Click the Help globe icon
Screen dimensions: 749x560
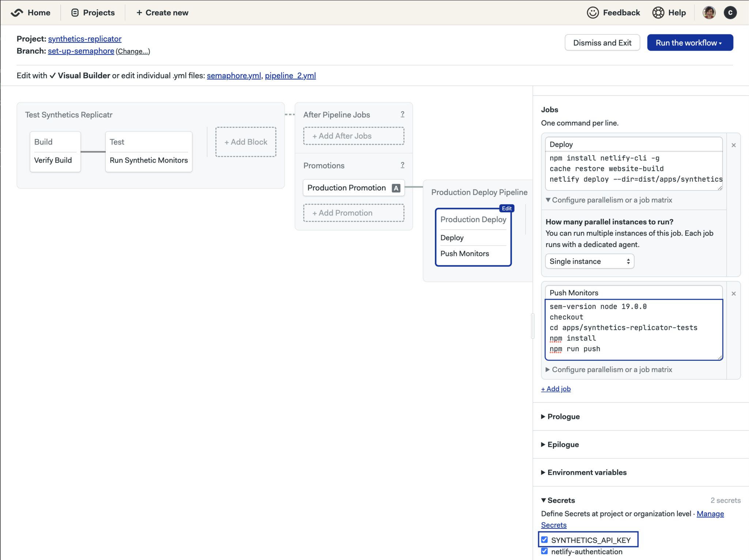click(x=659, y=12)
